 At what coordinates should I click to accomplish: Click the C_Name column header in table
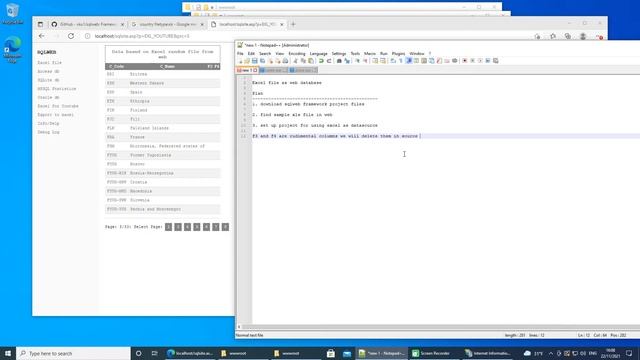[x=167, y=67]
